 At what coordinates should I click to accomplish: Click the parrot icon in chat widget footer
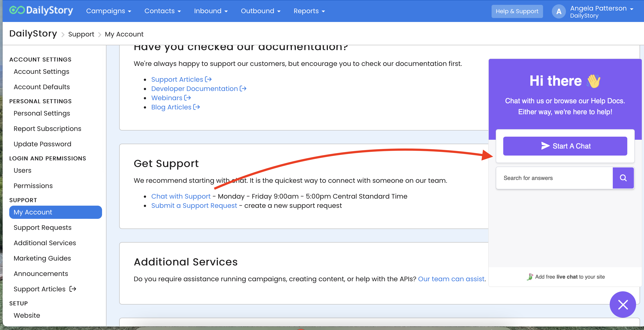pos(530,277)
